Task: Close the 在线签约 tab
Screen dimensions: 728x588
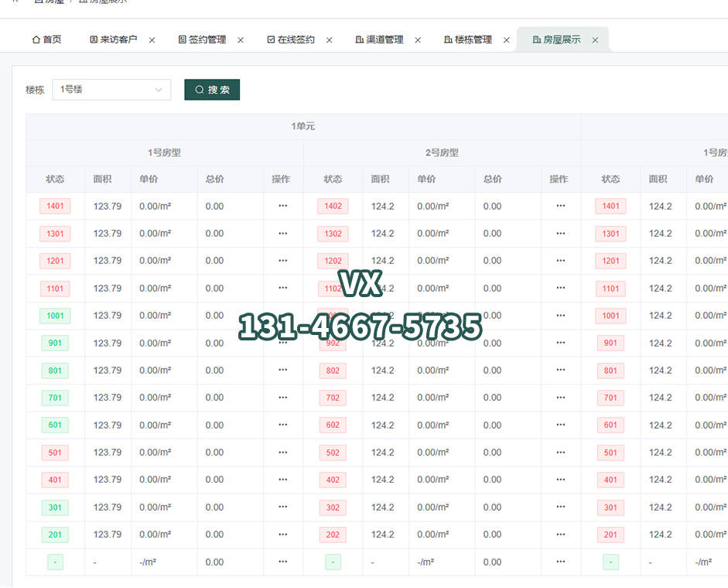Action: pos(330,40)
